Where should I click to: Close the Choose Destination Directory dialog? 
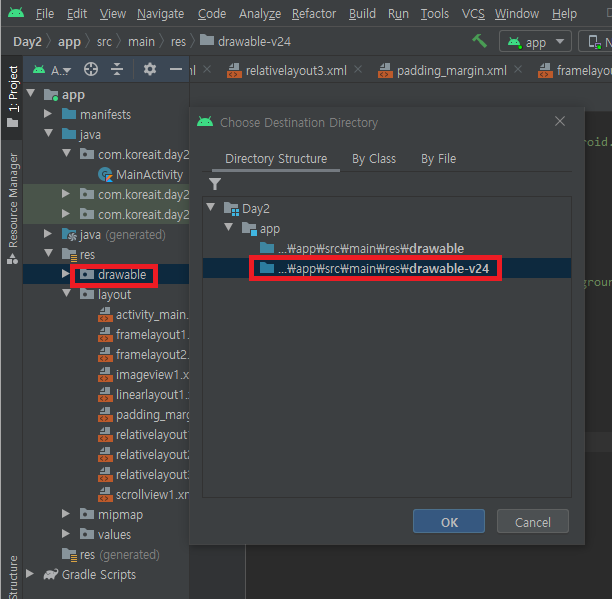(x=560, y=121)
